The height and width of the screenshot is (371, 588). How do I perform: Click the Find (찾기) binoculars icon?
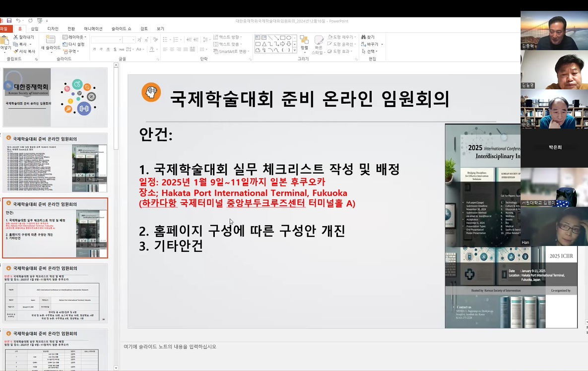click(x=363, y=37)
